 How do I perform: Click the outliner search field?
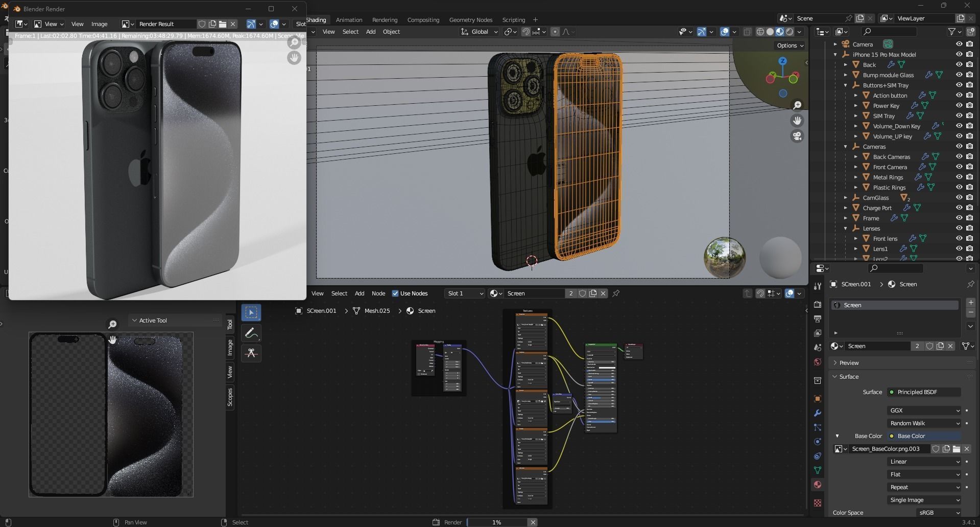(x=889, y=32)
